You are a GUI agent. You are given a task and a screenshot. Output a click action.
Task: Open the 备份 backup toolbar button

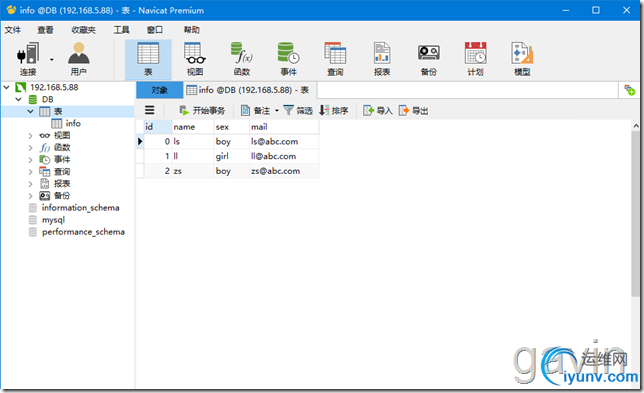coord(429,59)
